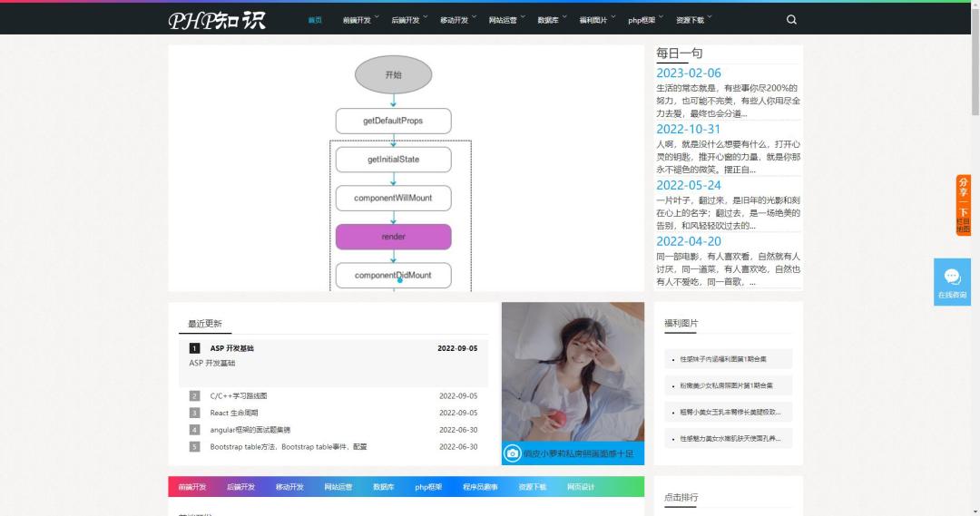The image size is (980, 516).
Task: Click the 最近更新 section heading
Action: [205, 323]
